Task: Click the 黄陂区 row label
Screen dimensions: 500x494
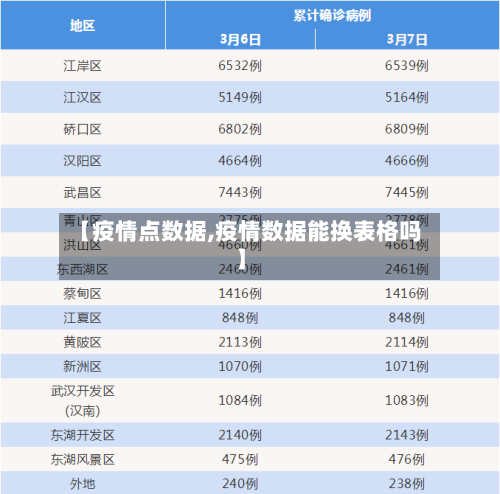Action: (x=82, y=342)
